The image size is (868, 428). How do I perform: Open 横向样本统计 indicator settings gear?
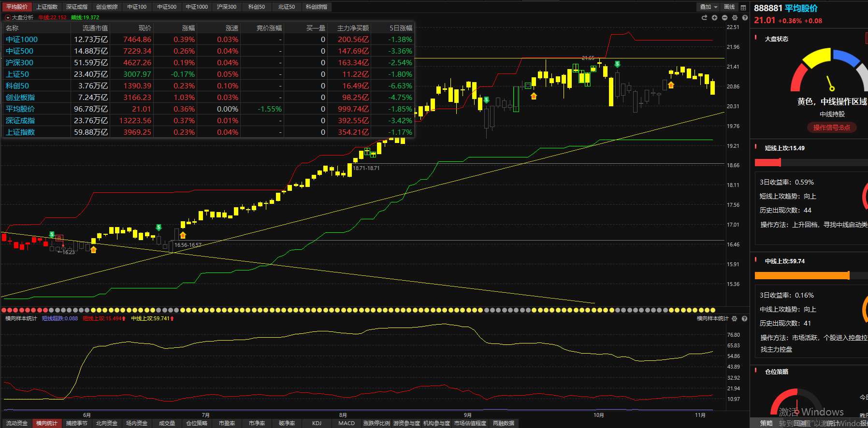pos(735,319)
